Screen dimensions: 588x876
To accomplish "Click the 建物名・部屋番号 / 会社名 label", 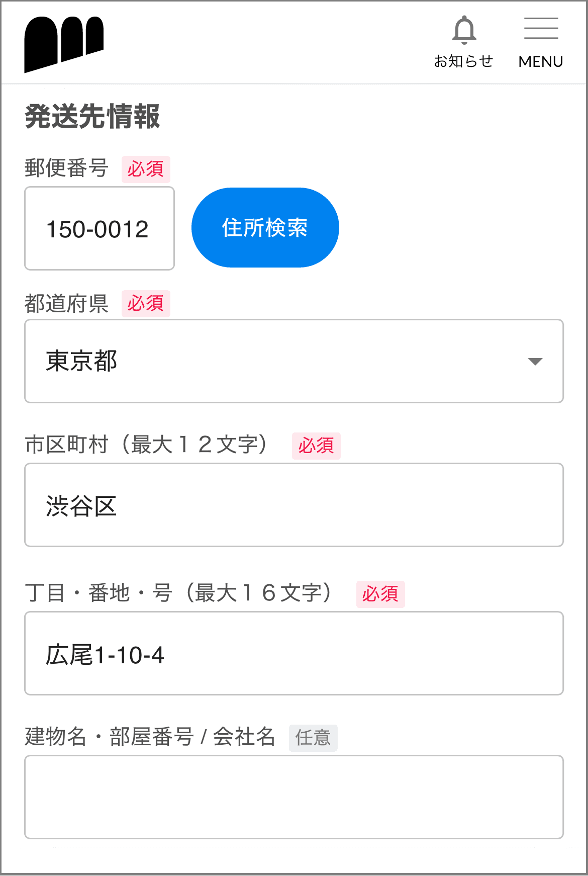I will coord(150,737).
